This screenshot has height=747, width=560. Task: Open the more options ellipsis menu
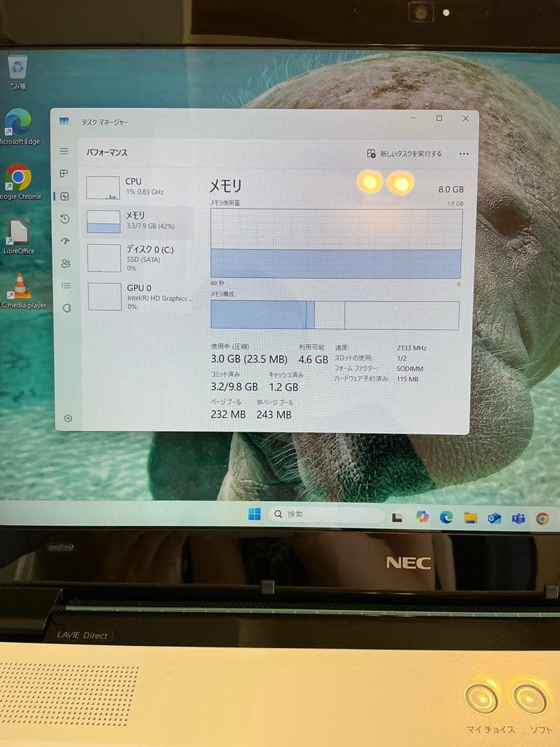(464, 154)
